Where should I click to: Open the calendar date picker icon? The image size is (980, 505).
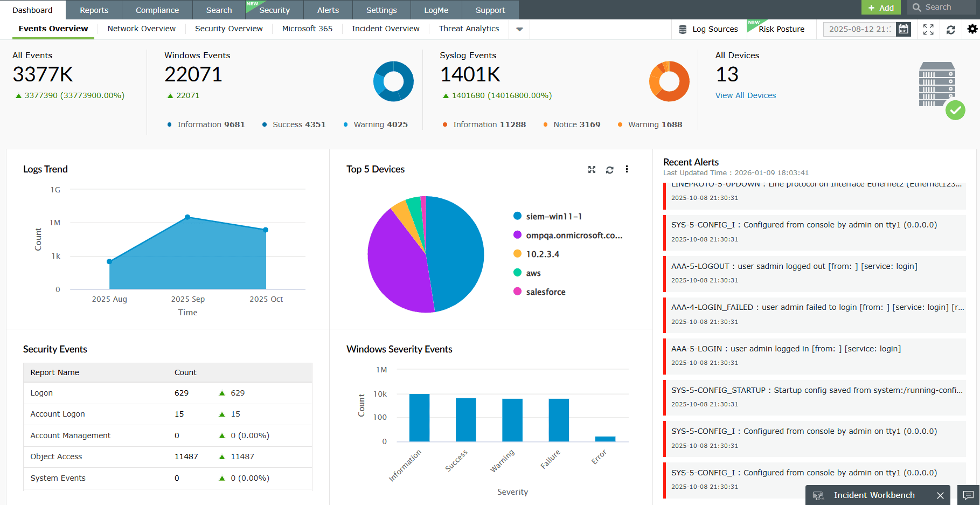point(903,29)
